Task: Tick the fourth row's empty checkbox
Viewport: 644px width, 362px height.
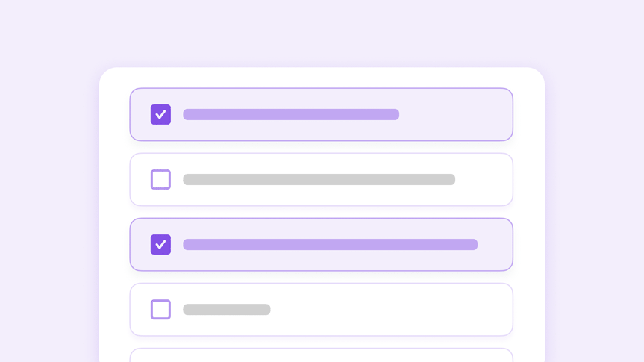Action: coord(160,309)
